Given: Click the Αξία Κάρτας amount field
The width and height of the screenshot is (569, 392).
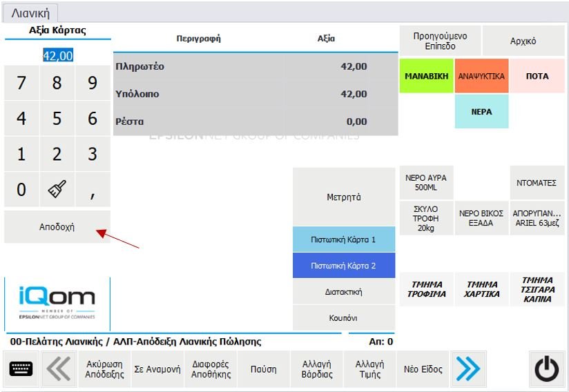Looking at the screenshot, I should click(x=57, y=55).
